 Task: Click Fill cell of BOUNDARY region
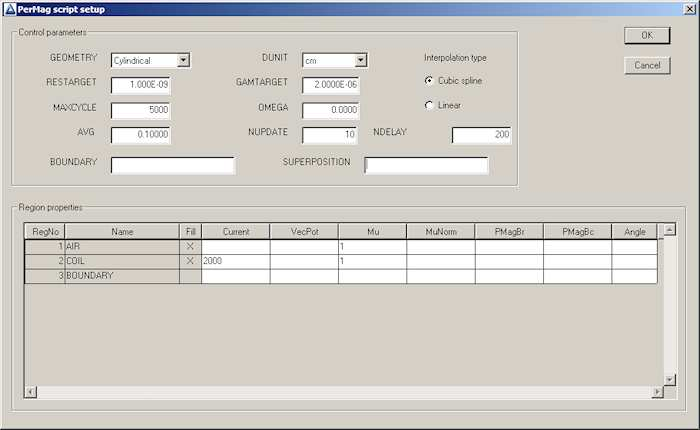[x=190, y=276]
